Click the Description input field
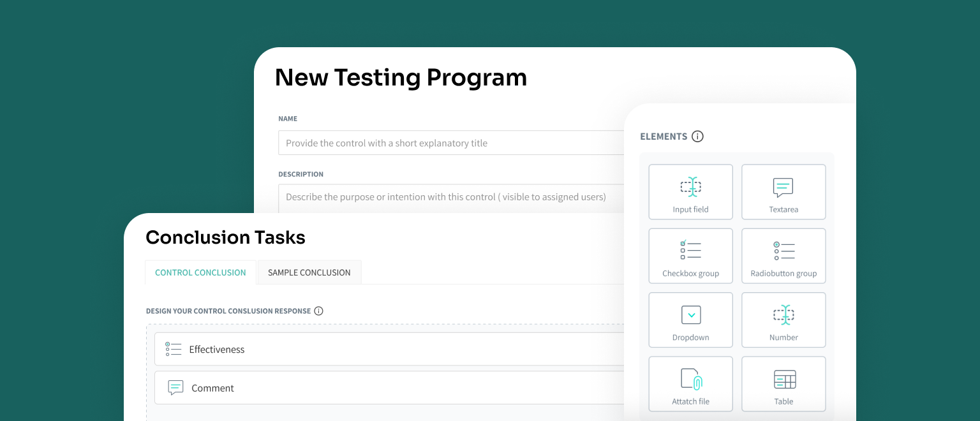The image size is (980, 421). (451, 198)
